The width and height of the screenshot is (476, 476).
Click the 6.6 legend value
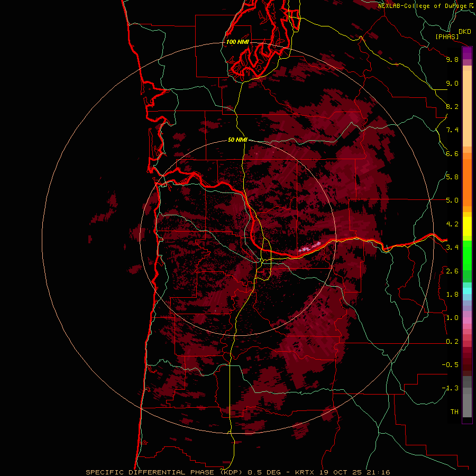(x=452, y=153)
